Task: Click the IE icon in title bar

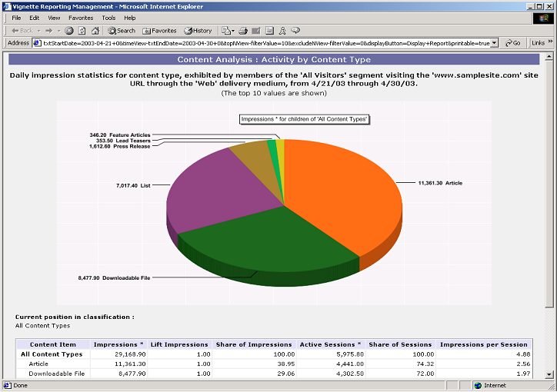Action: click(x=7, y=6)
